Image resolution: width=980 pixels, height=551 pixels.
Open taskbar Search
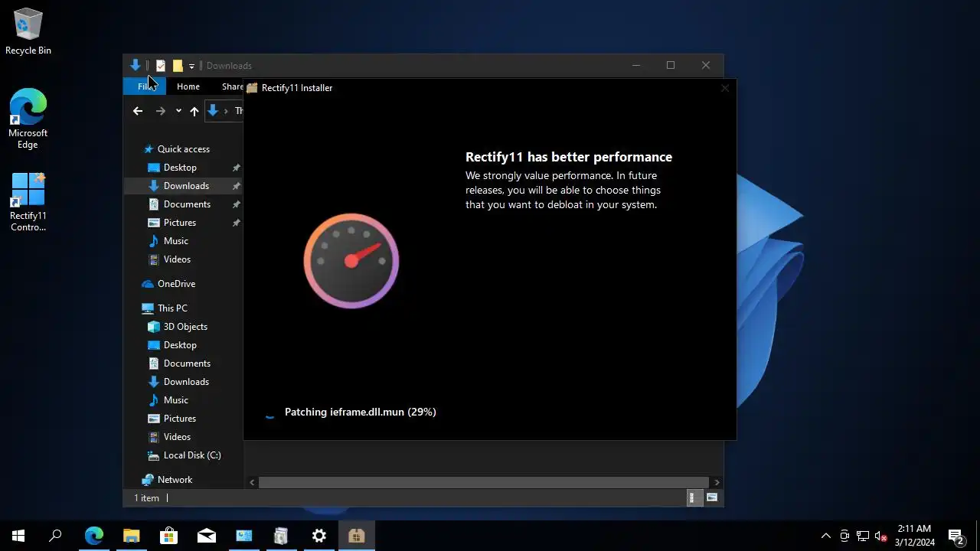point(55,536)
